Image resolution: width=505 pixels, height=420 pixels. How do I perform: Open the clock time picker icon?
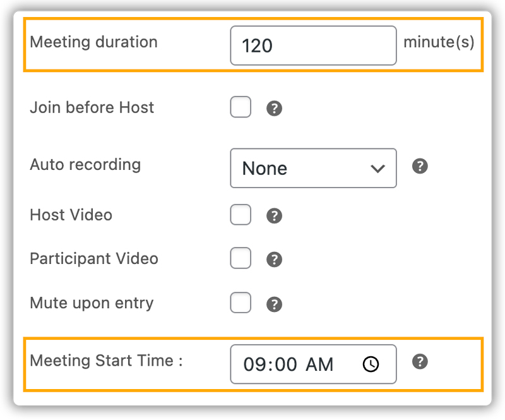point(372,364)
